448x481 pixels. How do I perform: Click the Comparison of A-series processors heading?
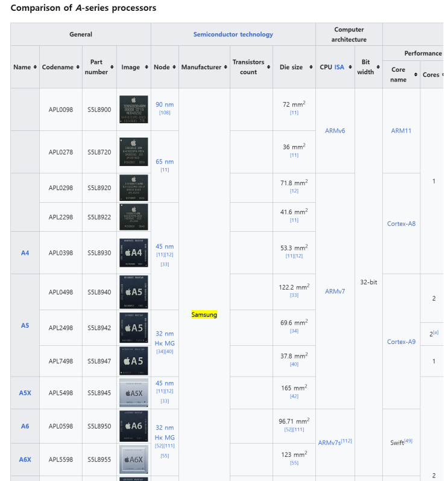(x=83, y=8)
